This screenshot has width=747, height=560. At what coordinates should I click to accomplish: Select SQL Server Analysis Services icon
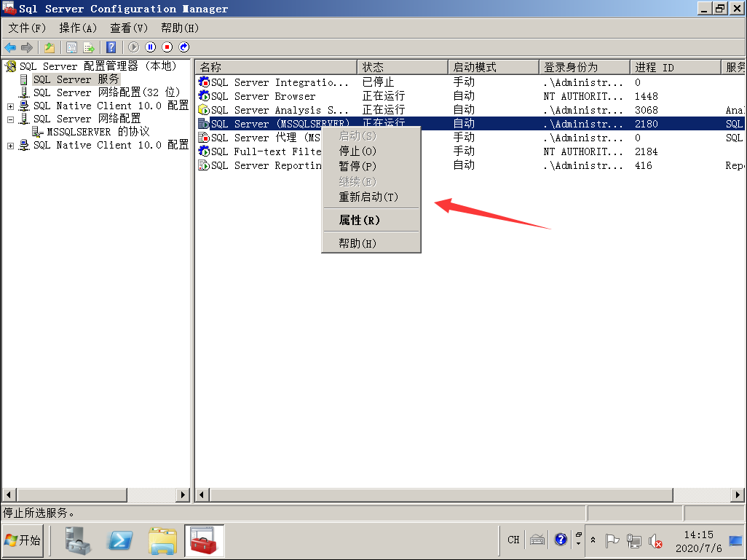(204, 110)
